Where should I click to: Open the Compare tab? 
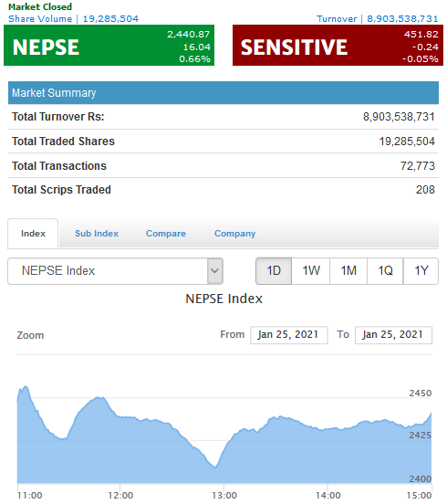tap(166, 234)
